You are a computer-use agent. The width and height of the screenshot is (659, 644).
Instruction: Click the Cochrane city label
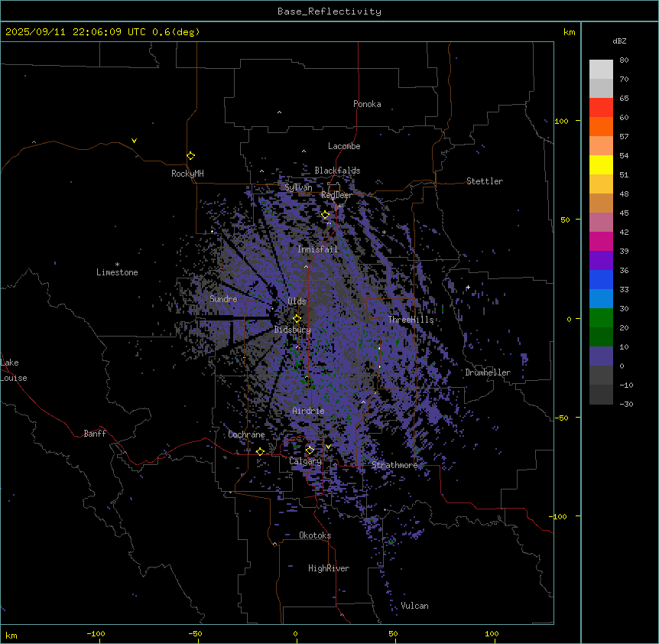point(246,434)
